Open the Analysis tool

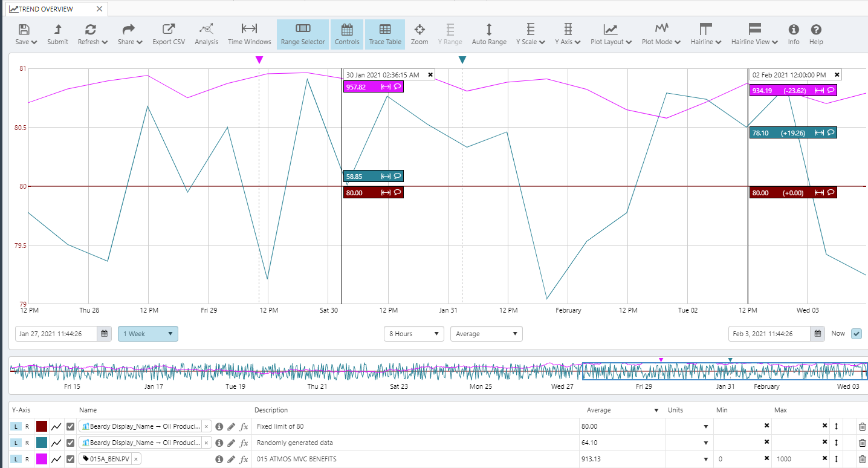[207, 34]
